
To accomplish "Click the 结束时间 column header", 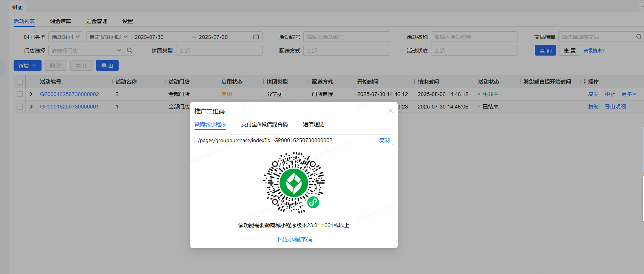I will point(428,82).
